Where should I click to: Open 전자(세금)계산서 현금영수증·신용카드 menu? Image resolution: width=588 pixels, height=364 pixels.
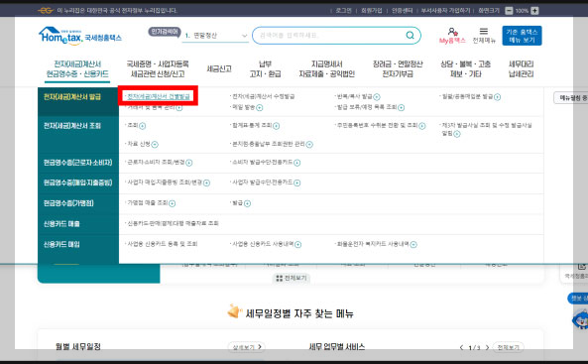pos(77,69)
